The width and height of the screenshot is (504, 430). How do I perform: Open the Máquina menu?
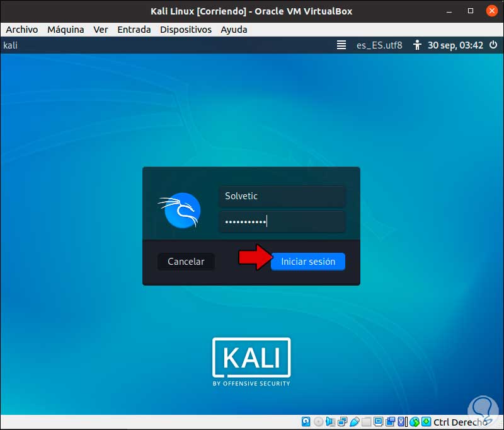pyautogui.click(x=66, y=30)
